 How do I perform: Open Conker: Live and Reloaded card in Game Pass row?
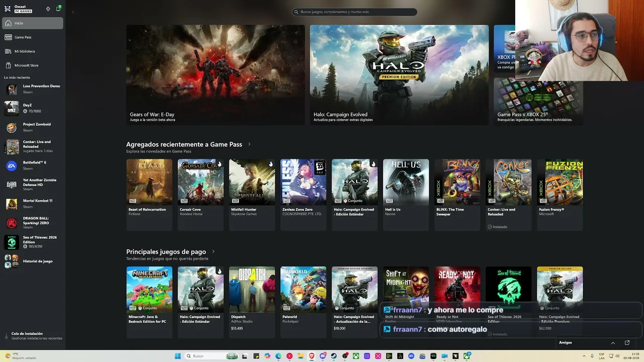pyautogui.click(x=508, y=195)
